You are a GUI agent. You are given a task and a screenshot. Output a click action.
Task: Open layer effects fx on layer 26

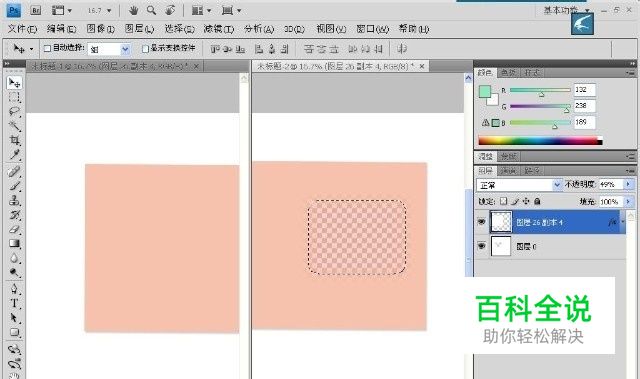point(612,222)
